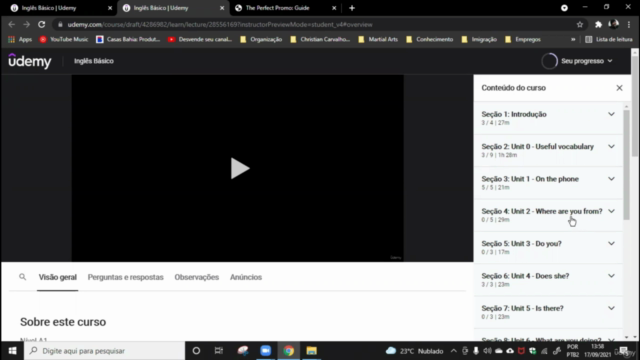This screenshot has width=640, height=360.
Task: Open Chrome profile avatar
Action: (x=613, y=24)
